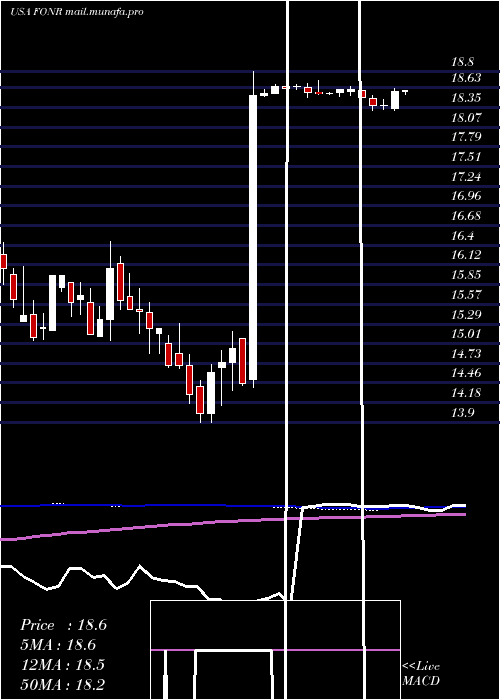The height and width of the screenshot is (700, 500).
Task: Click the 15.85 price axis label
Action: (466, 275)
